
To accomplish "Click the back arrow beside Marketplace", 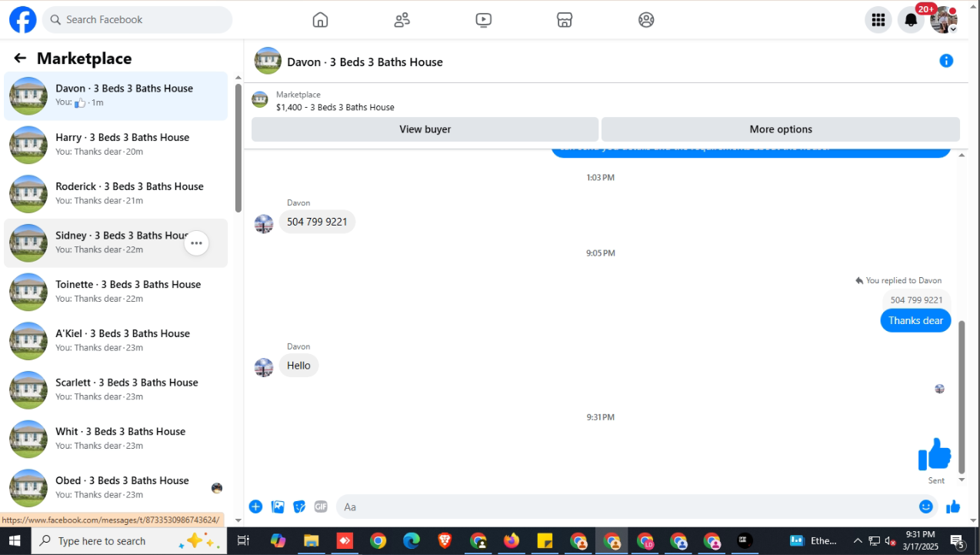I will [x=20, y=59].
